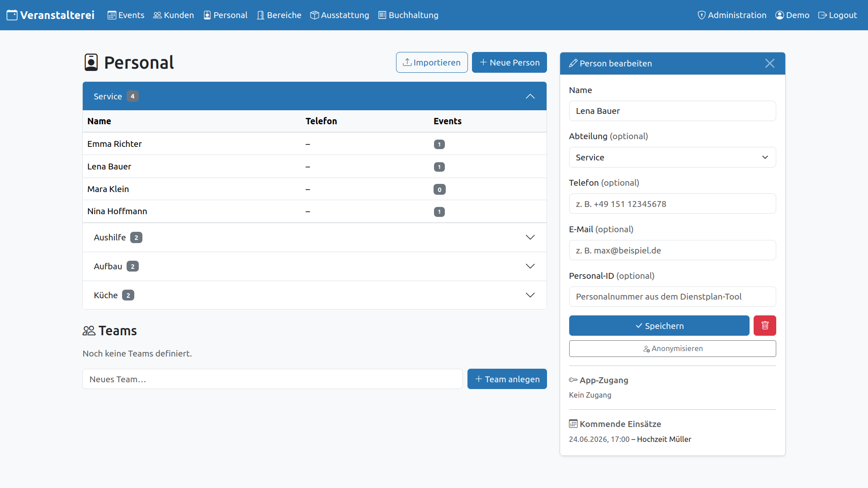The width and height of the screenshot is (868, 488).
Task: Open the Demo user profile
Action: [792, 15]
